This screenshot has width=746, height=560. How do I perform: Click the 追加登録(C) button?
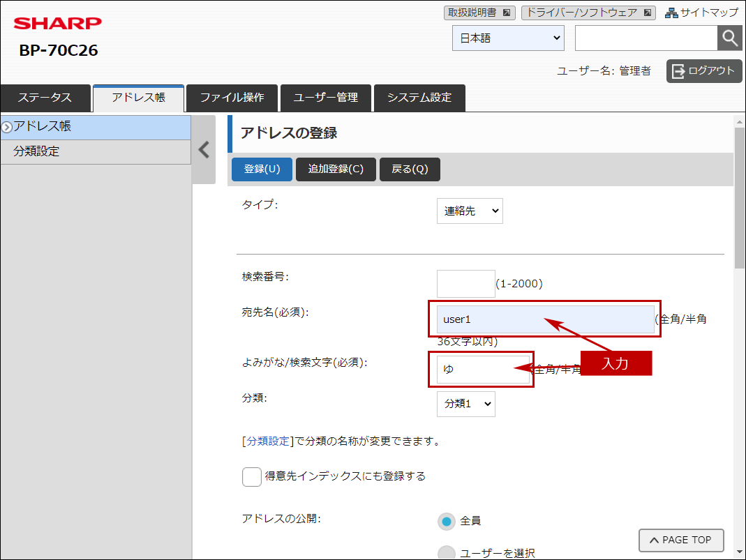[x=336, y=169]
